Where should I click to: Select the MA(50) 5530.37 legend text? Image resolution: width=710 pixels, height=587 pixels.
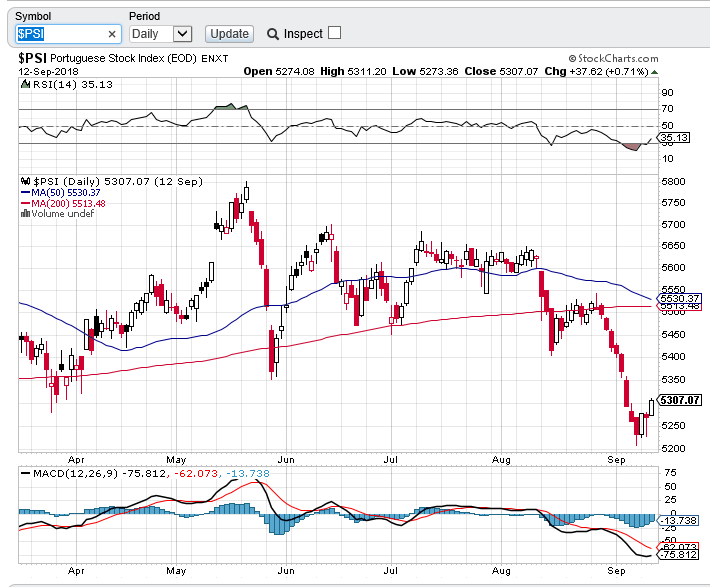[x=66, y=192]
